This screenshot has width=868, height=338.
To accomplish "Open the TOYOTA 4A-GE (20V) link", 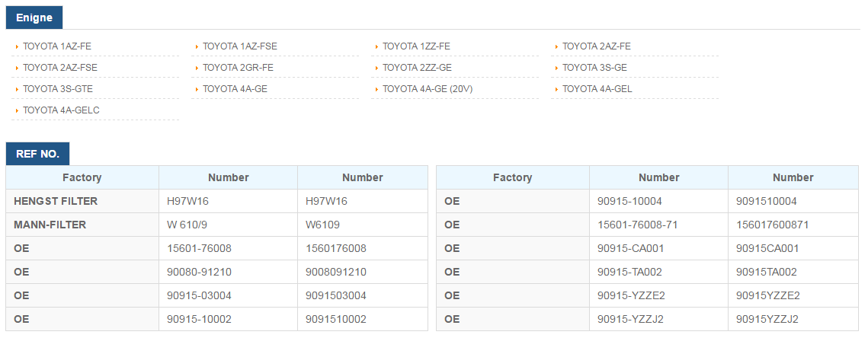I will tap(428, 89).
